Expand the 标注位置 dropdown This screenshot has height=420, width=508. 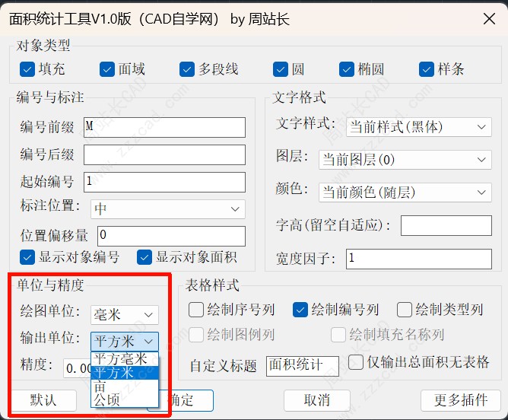[167, 208]
